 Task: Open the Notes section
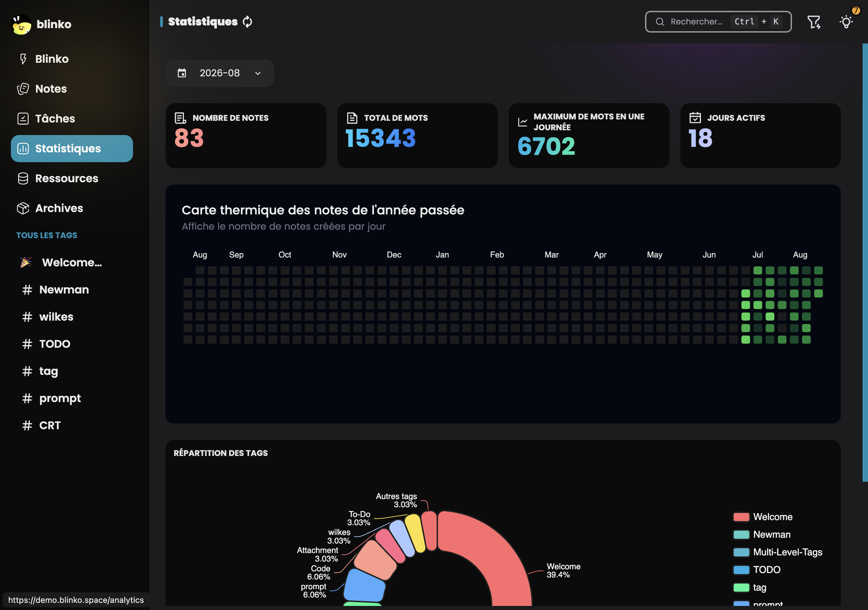point(72,89)
